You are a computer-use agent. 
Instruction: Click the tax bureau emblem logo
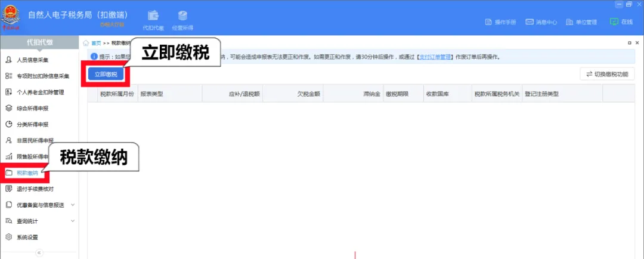10,17
